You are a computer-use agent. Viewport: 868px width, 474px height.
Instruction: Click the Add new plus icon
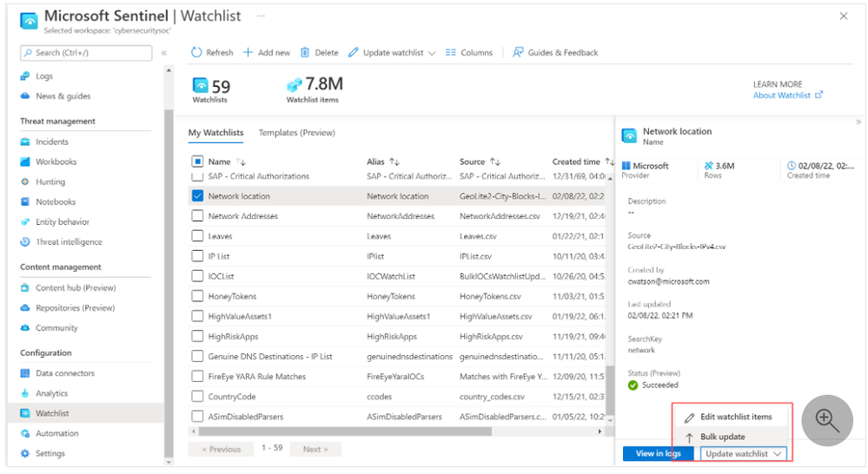248,53
